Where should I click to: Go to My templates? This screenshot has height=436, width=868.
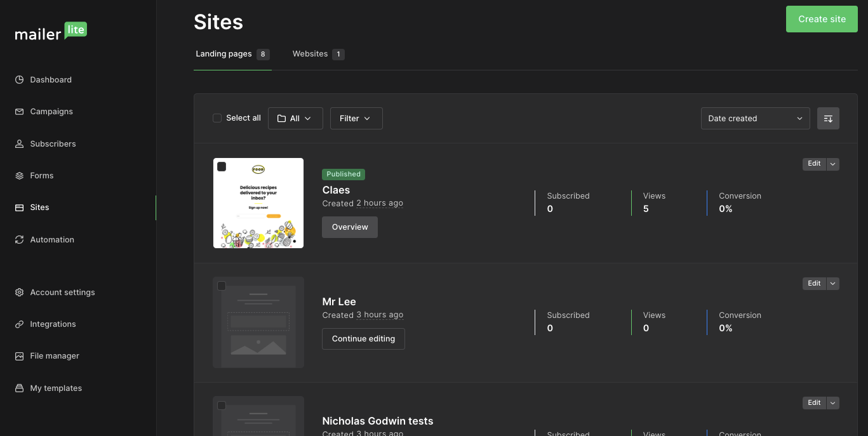pos(56,388)
